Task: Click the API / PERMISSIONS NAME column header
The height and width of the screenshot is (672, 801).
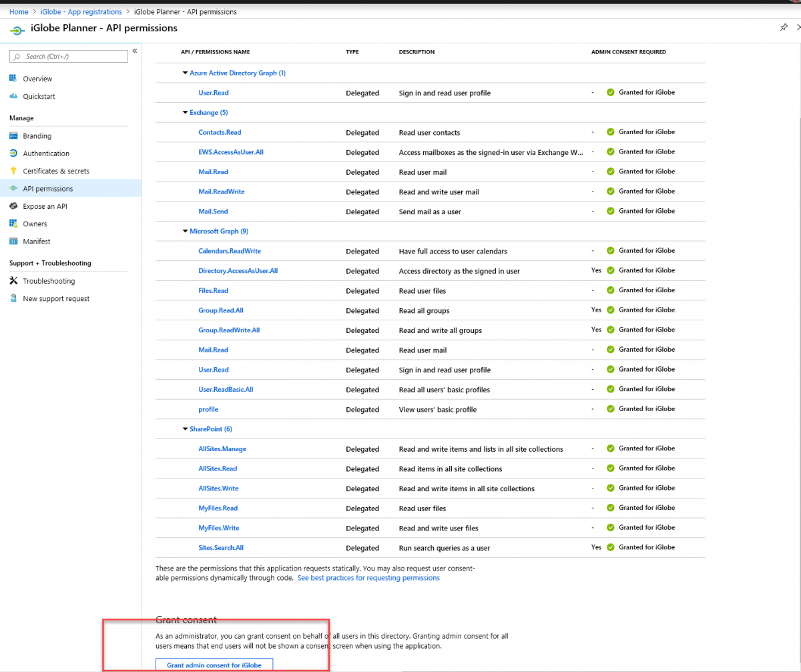Action: [x=215, y=52]
